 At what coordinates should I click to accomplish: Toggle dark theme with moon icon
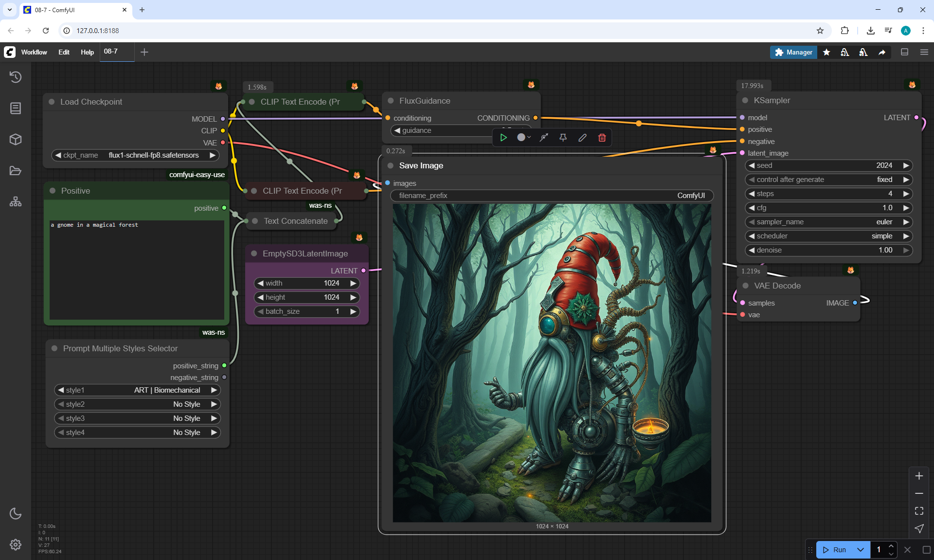point(16,513)
